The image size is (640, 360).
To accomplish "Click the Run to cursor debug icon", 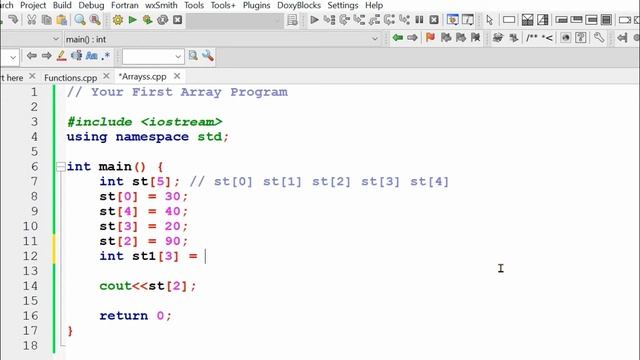I will [x=329, y=20].
